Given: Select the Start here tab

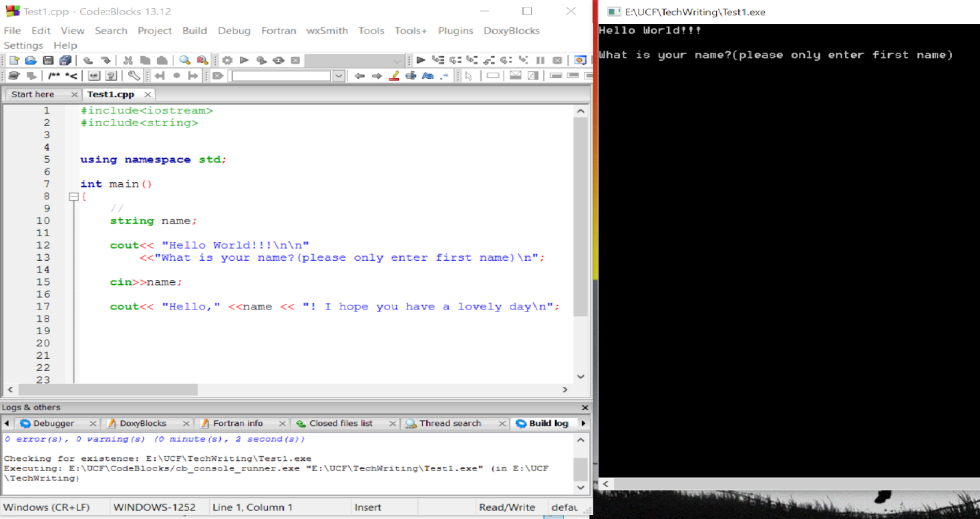Looking at the screenshot, I should (34, 94).
